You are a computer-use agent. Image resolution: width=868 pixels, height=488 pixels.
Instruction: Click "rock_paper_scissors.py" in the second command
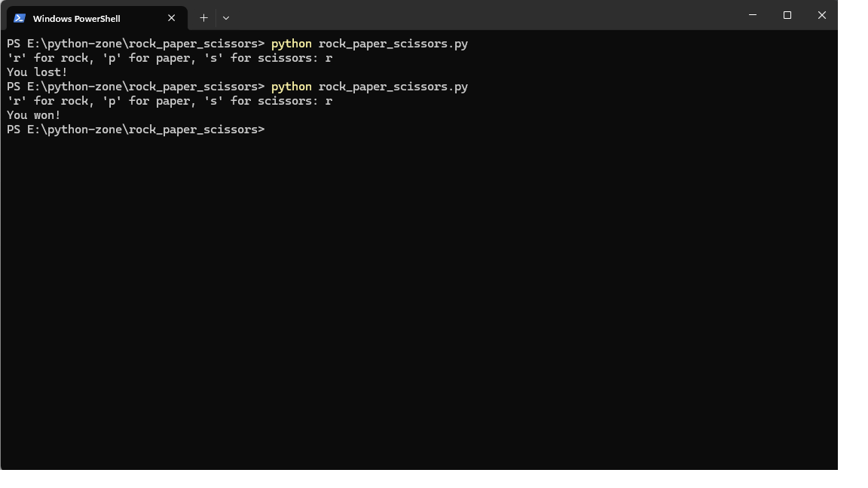pos(393,87)
